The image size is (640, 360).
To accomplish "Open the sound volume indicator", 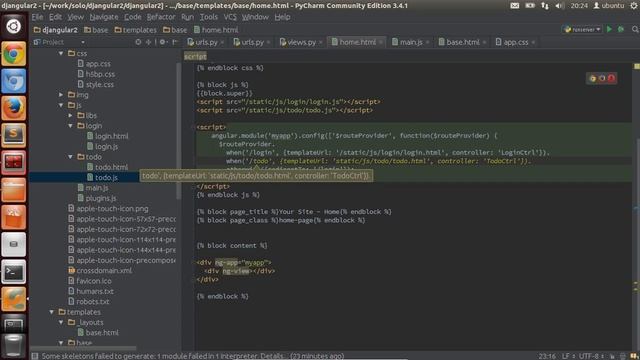I will [560, 6].
